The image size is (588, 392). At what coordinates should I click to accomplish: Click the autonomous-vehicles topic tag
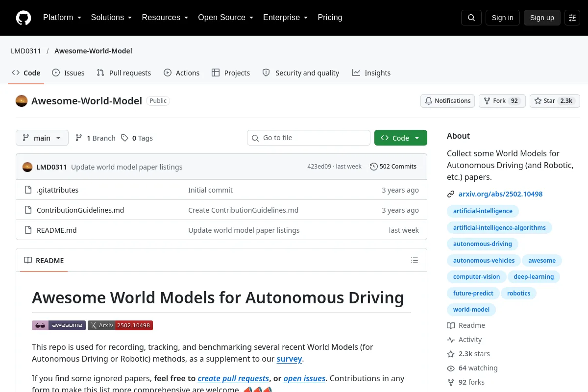click(x=484, y=261)
